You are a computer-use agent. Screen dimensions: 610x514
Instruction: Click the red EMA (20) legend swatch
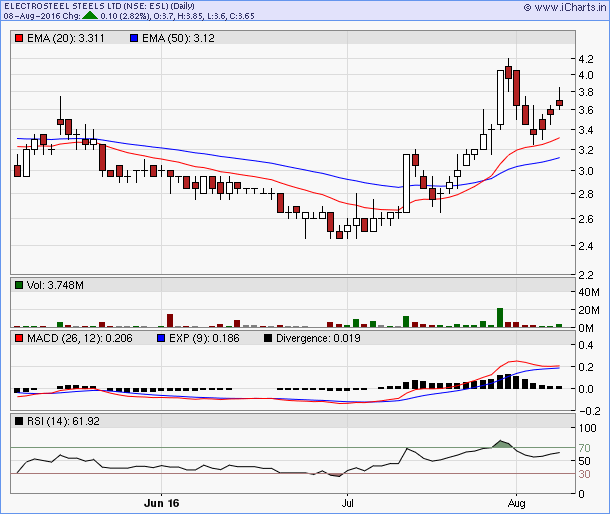pyautogui.click(x=19, y=38)
